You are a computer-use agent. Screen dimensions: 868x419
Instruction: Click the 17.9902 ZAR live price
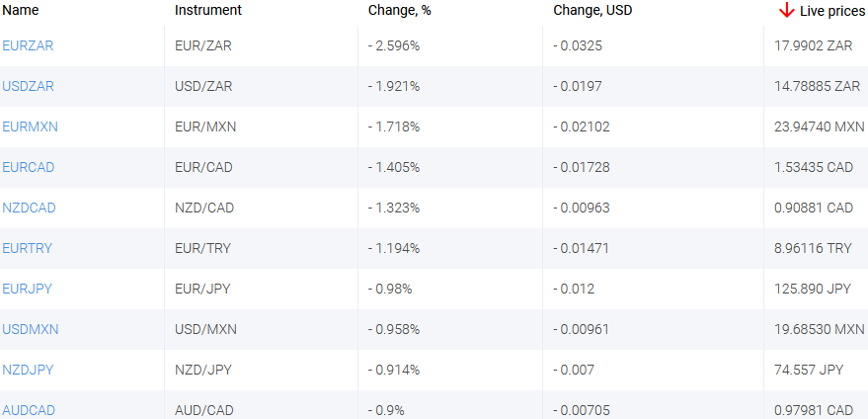click(813, 45)
